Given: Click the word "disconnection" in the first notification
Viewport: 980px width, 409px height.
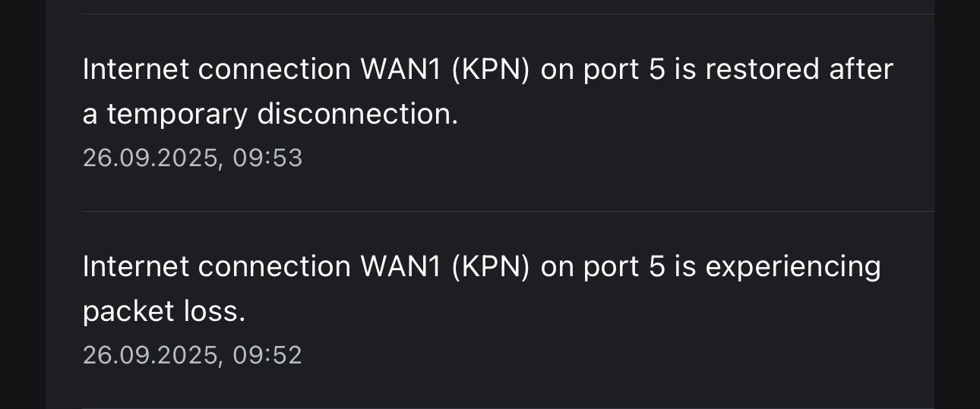Looking at the screenshot, I should (356, 114).
